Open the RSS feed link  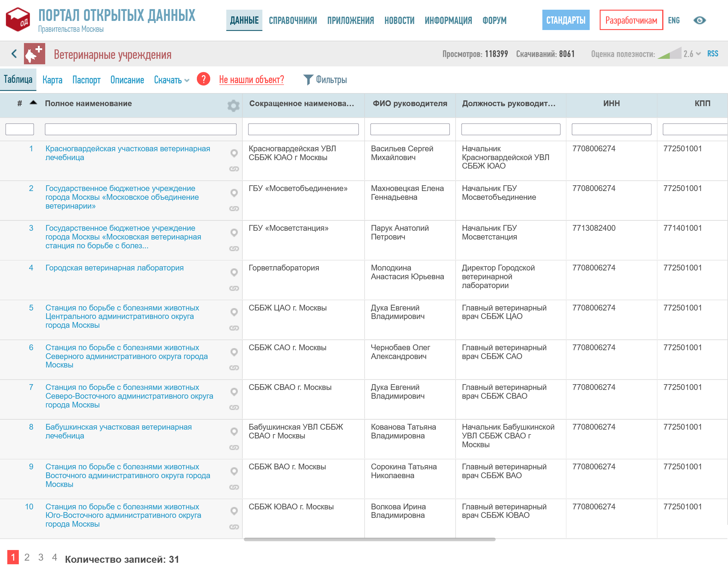(713, 53)
